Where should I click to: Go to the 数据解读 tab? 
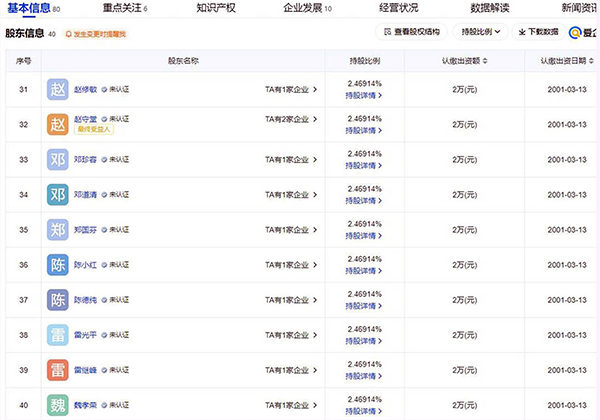490,8
